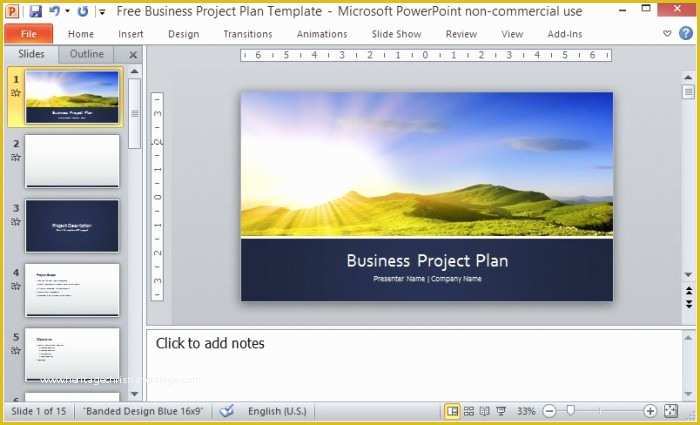
Task: Click the PowerPoint application icon
Action: pyautogui.click(x=12, y=11)
